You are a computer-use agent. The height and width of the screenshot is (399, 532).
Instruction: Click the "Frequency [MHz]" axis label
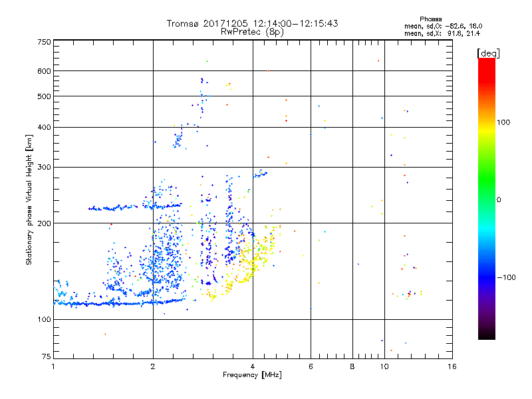click(252, 375)
